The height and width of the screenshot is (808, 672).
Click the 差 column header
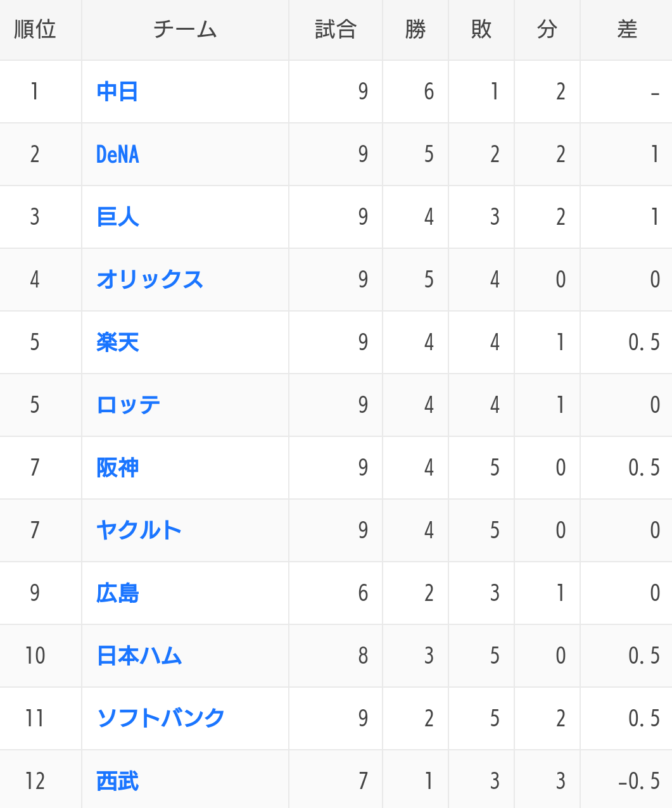626,30
